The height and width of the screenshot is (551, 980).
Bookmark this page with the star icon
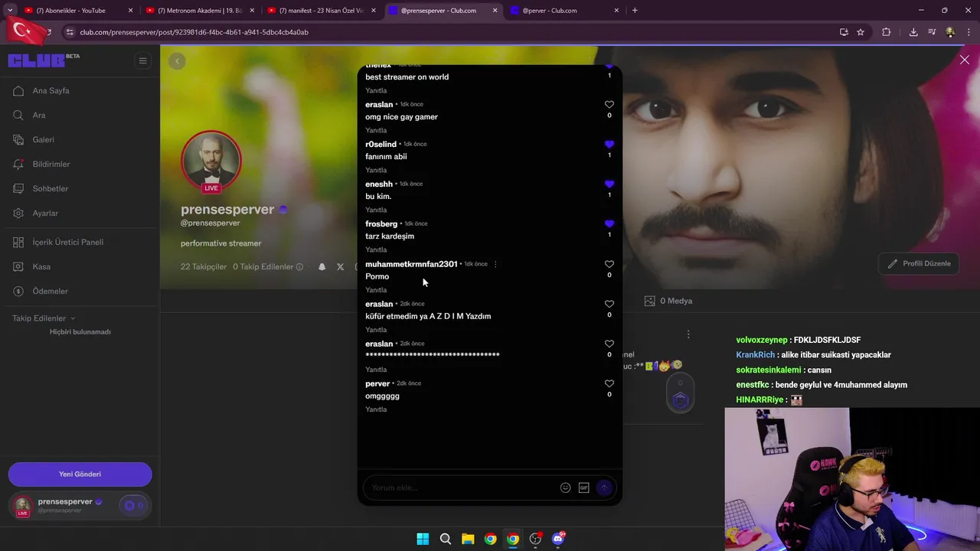[x=861, y=32]
